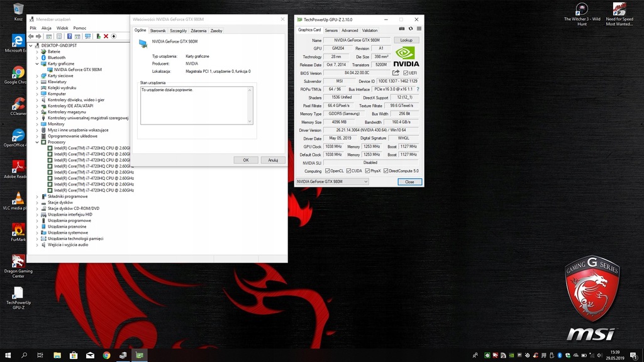
Task: Click the Windows Start button
Action: coord(8,356)
